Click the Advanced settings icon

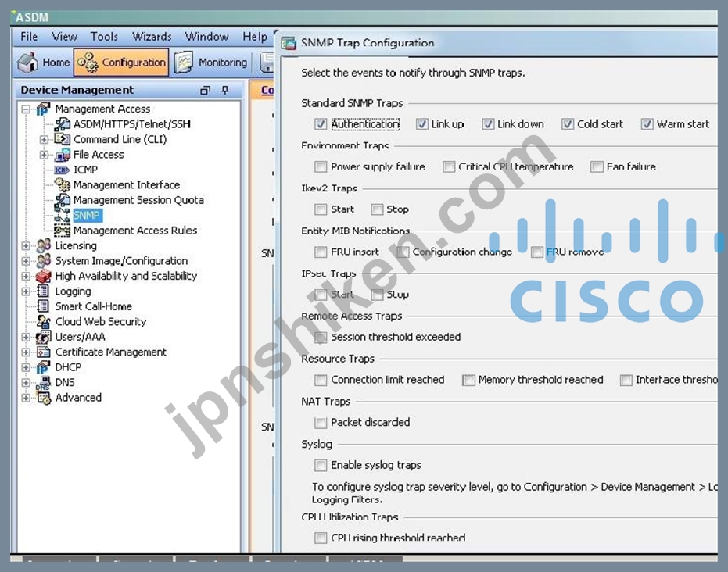pos(44,398)
